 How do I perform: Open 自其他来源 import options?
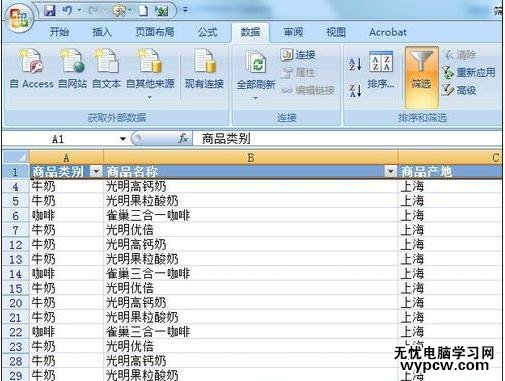tap(150, 73)
